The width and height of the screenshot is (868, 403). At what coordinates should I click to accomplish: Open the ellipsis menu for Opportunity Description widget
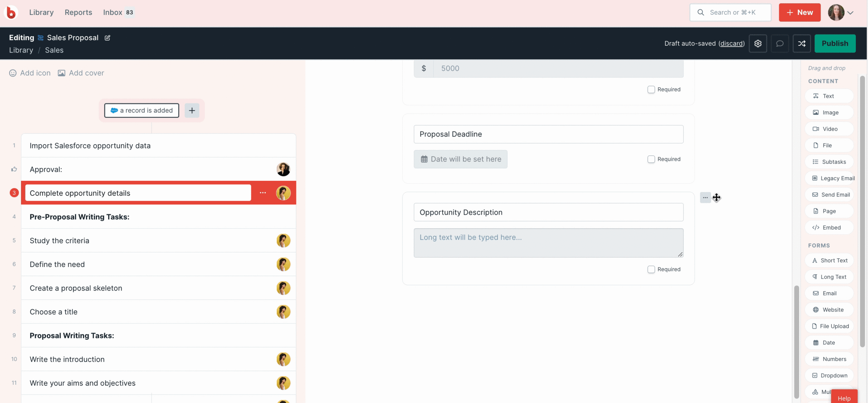(705, 197)
